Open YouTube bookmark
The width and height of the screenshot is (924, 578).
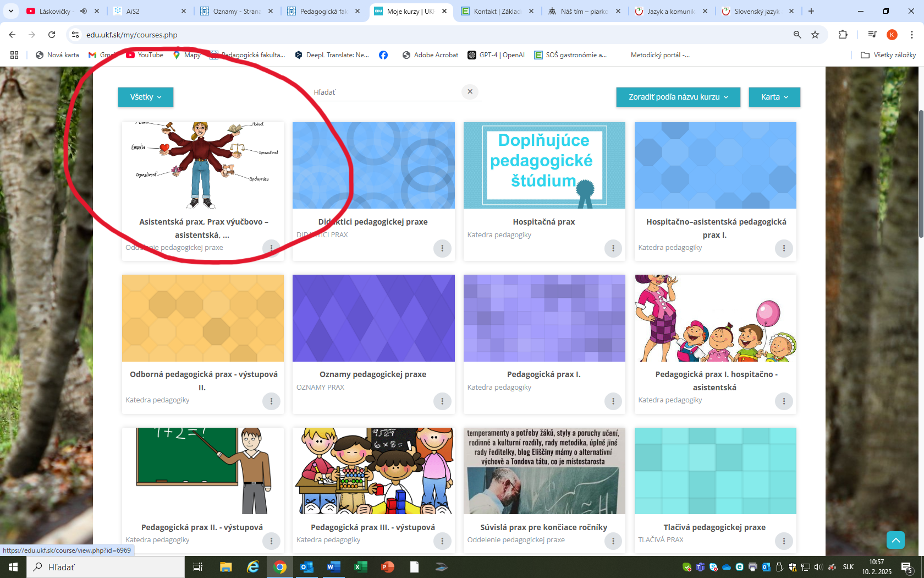(x=145, y=55)
